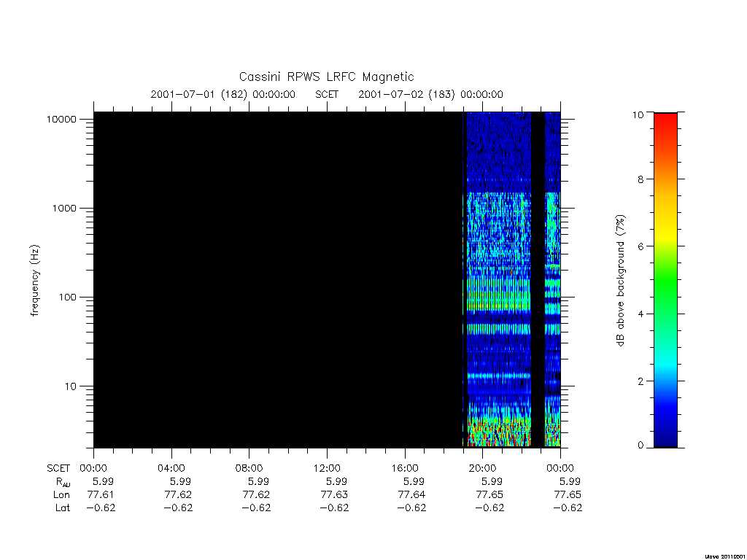Click the 100 frequency tick label
The height and width of the screenshot is (560, 747).
pos(67,297)
